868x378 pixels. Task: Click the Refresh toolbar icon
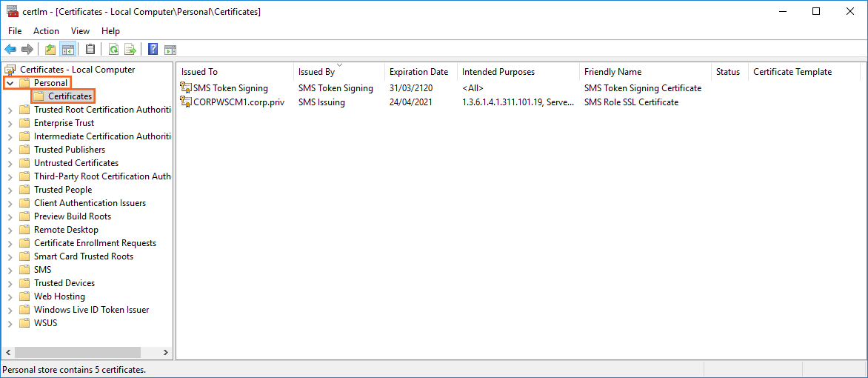(x=113, y=50)
